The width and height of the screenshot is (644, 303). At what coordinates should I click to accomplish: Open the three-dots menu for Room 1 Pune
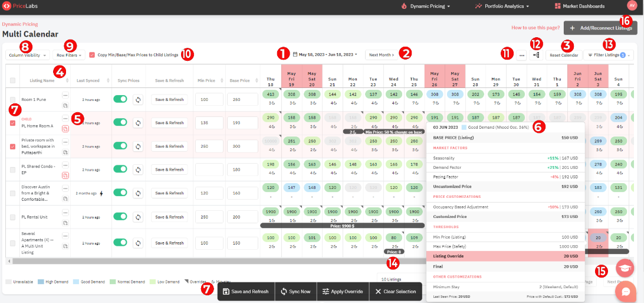[65, 95]
